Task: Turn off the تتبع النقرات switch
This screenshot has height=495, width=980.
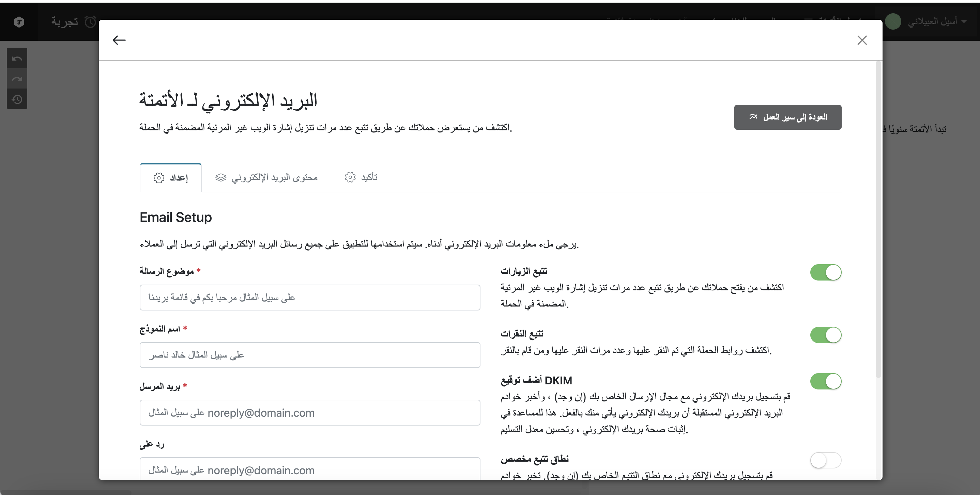Action: (x=825, y=335)
